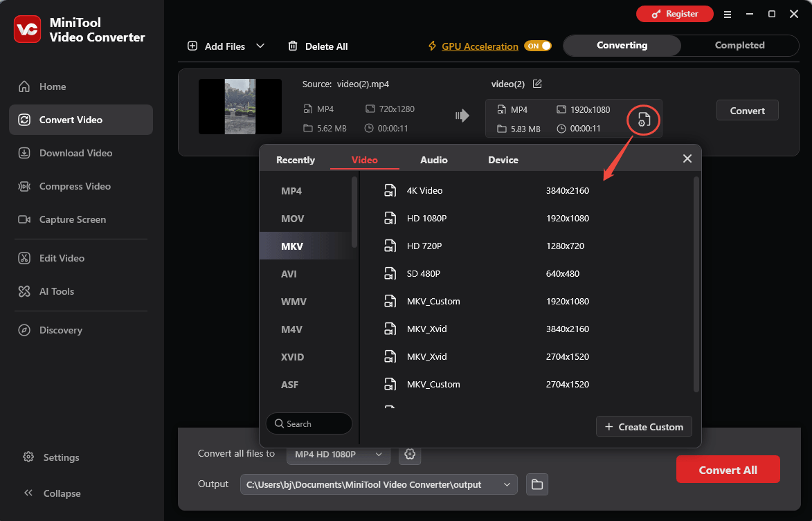Select ASF format in list
Image resolution: width=812 pixels, height=521 pixels.
click(x=305, y=385)
